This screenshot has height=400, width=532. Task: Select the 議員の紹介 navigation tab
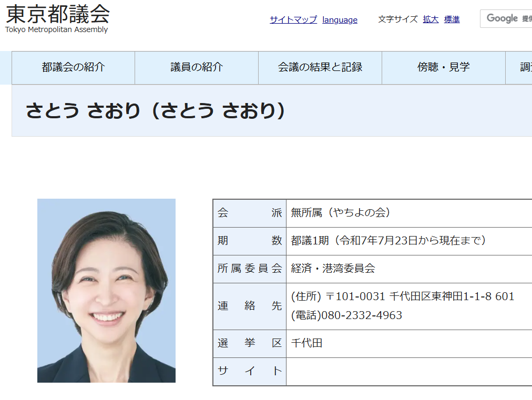[x=197, y=67]
